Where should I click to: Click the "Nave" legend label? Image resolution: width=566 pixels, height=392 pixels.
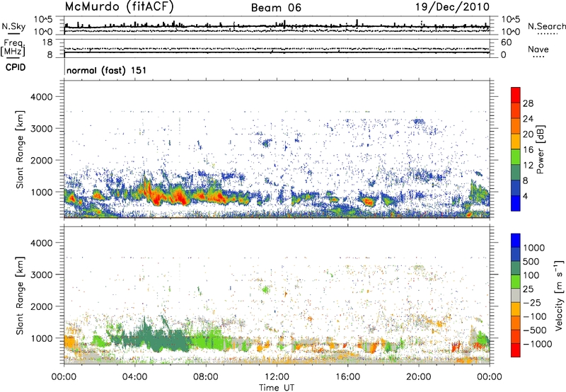pyautogui.click(x=538, y=50)
